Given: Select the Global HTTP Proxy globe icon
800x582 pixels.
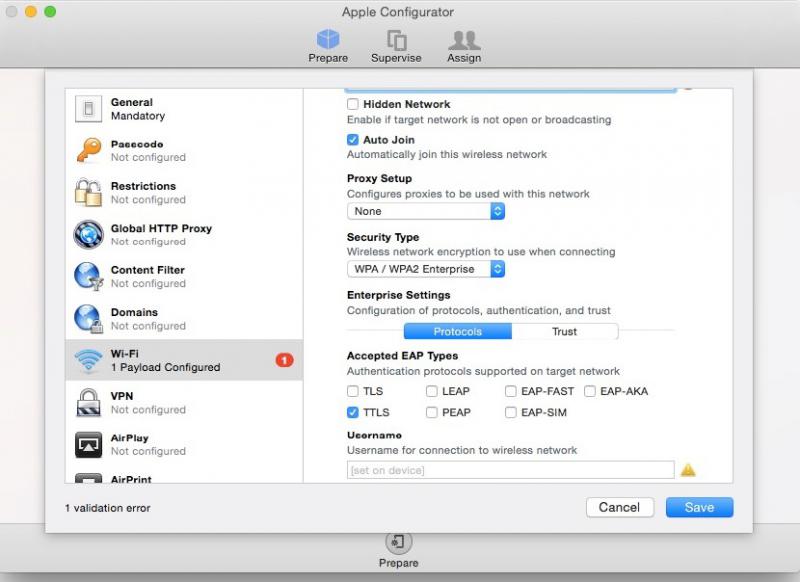Looking at the screenshot, I should 88,235.
